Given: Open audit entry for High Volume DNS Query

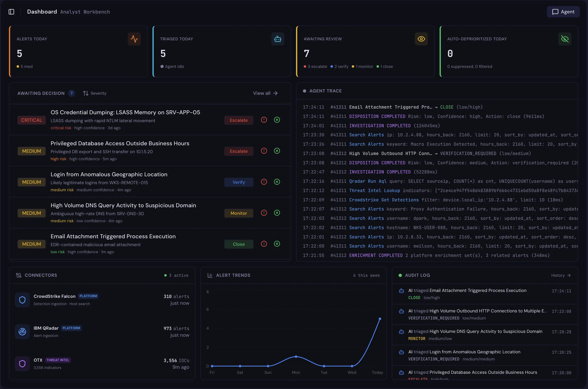Looking at the screenshot, I should coord(485,335).
